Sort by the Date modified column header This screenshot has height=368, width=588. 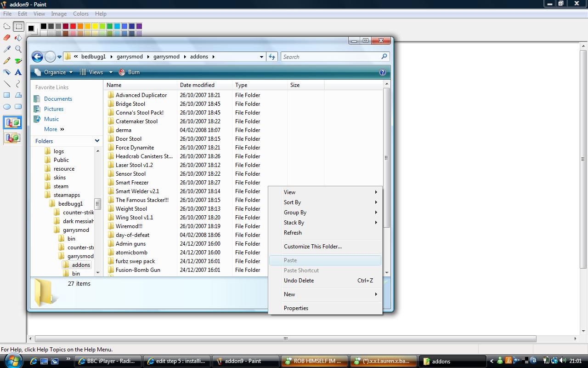coord(204,85)
